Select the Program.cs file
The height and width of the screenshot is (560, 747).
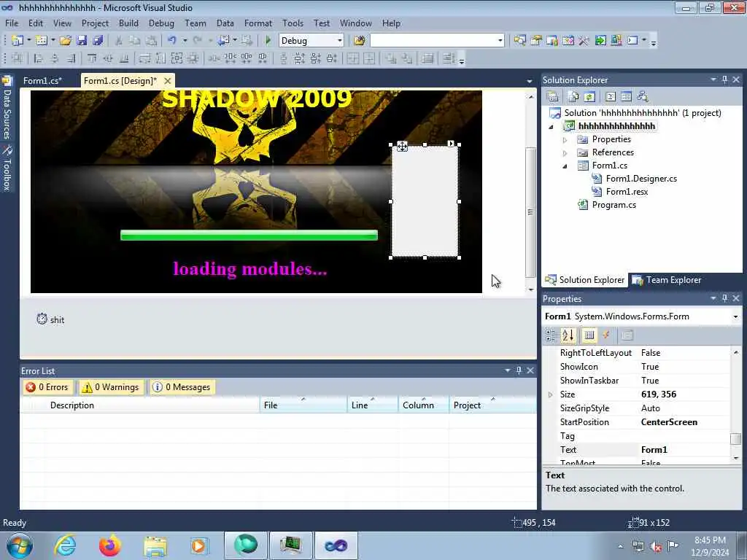pos(614,205)
